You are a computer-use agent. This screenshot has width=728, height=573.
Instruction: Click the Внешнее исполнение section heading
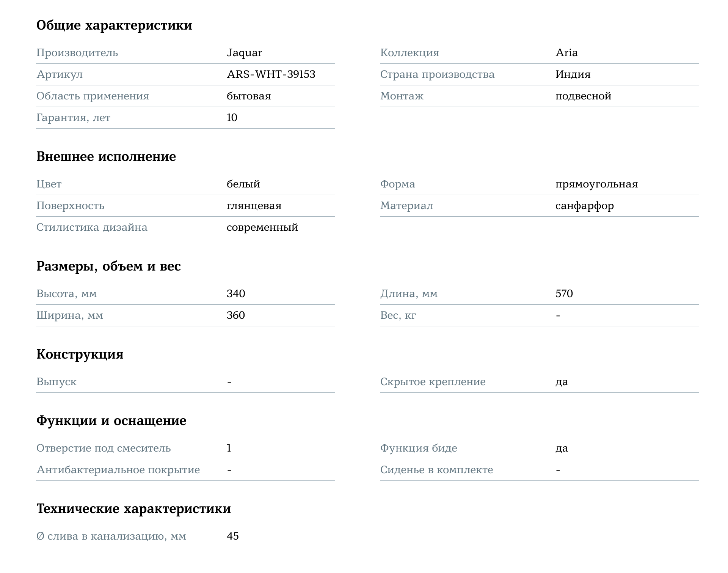click(106, 157)
